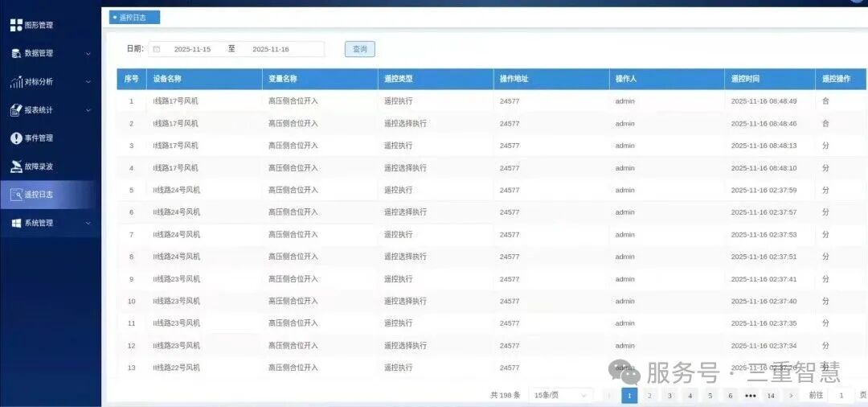Click timestamp 2025-11-16 02:37:57
This screenshot has width=868, height=407.
764,212
